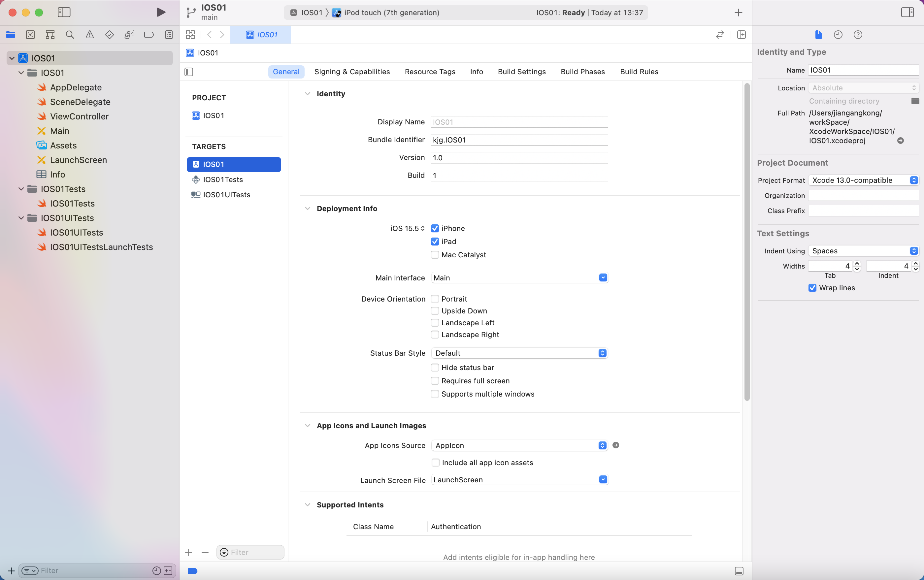924x580 pixels.
Task: Open the Debug navigator icon
Action: point(129,35)
